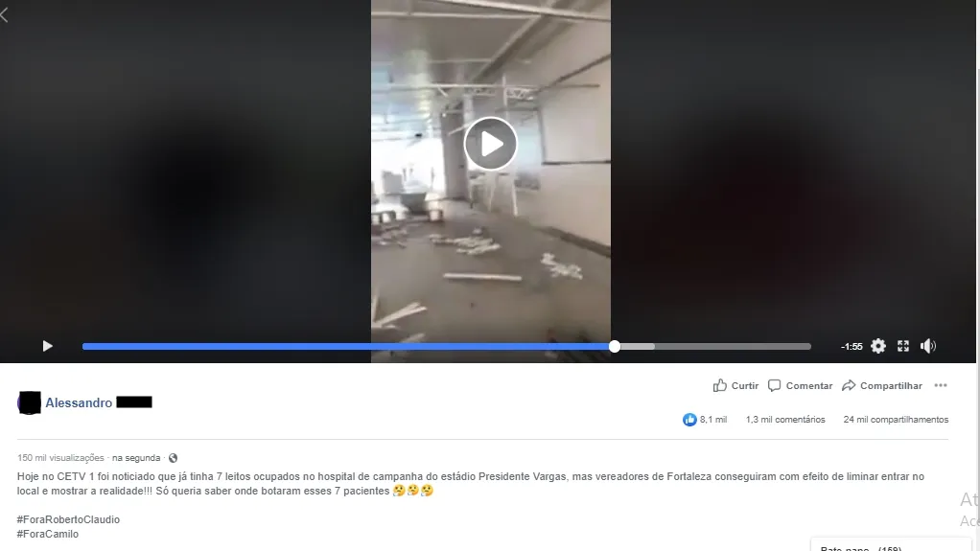
Task: Share the post via Compartilhar
Action: click(882, 385)
